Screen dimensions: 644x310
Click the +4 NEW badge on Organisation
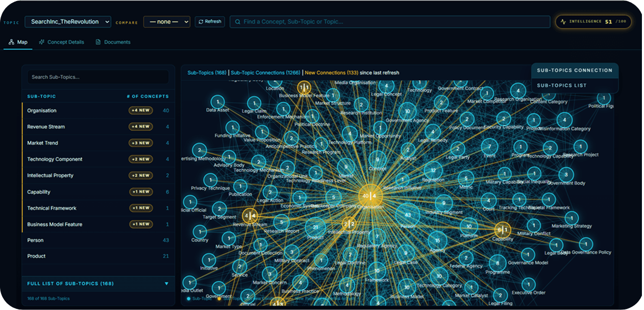coord(141,110)
